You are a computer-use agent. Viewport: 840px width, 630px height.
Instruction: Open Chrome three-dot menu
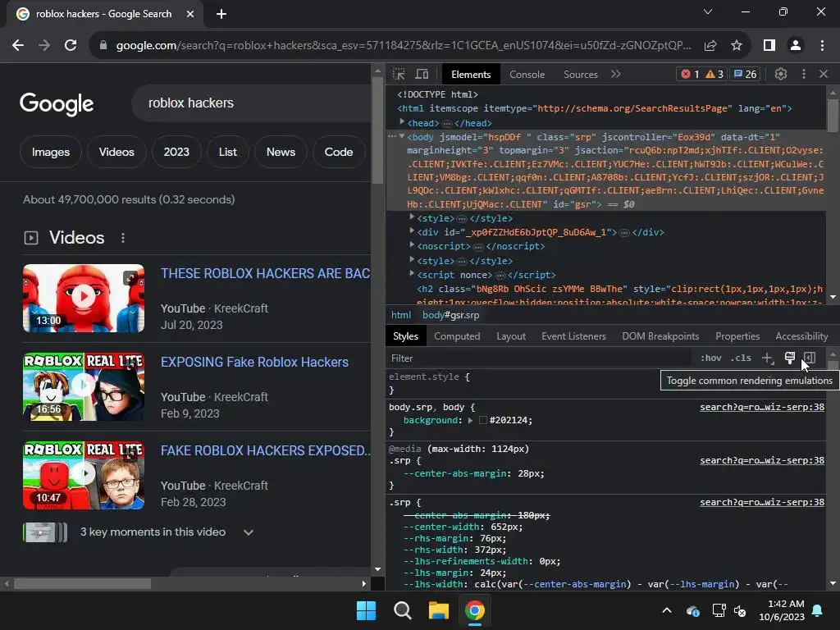click(x=822, y=46)
